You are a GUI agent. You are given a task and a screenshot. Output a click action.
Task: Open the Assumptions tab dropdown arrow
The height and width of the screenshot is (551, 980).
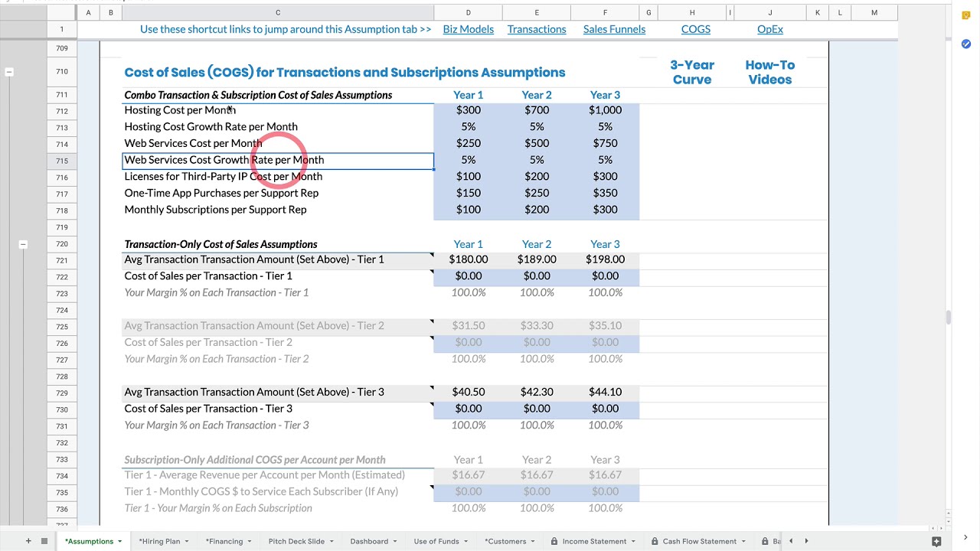click(119, 542)
